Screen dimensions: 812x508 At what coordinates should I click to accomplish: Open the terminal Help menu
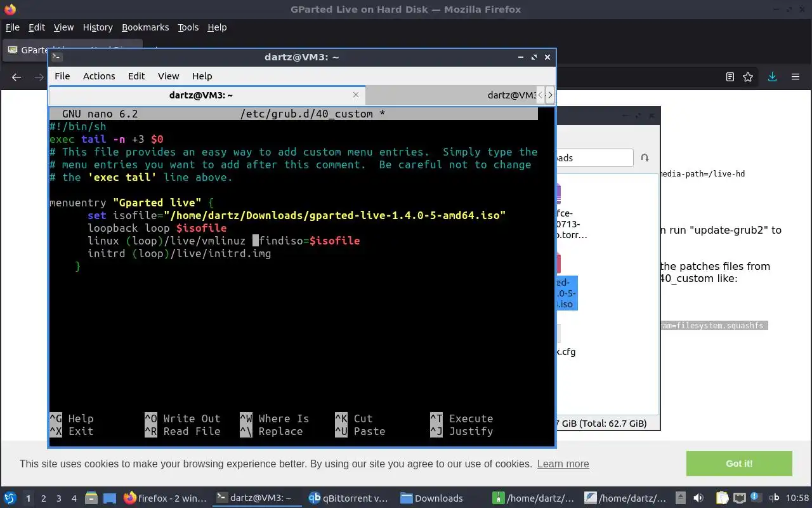coord(202,76)
